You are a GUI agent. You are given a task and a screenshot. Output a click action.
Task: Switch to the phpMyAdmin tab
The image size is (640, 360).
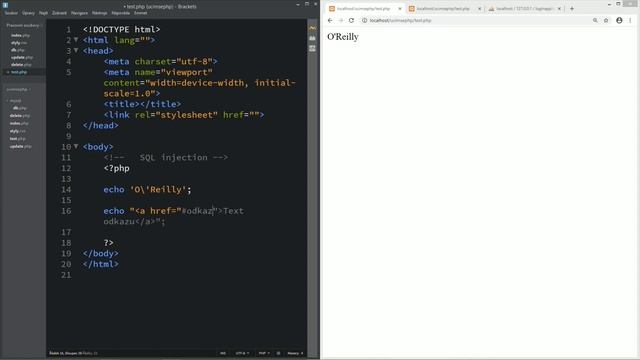524,9
